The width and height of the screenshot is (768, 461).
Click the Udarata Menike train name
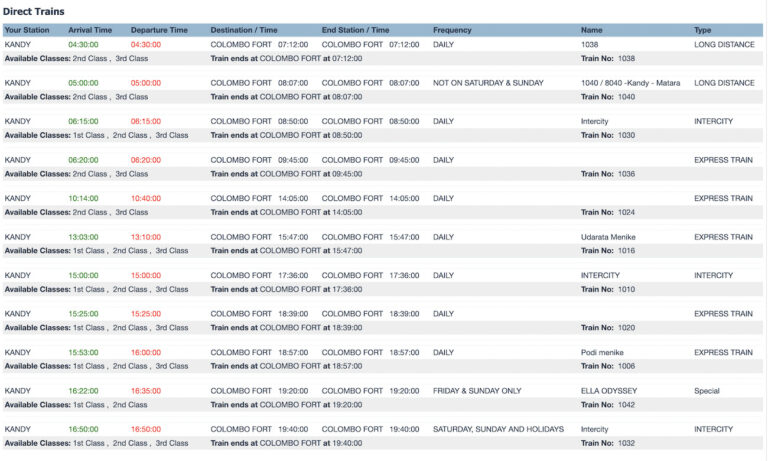608,237
